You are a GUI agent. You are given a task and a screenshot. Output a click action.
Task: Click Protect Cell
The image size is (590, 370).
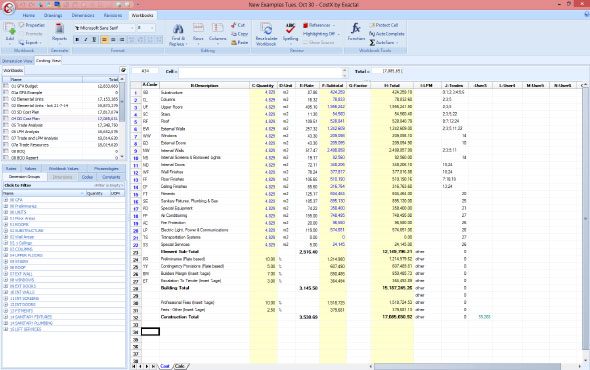384,25
